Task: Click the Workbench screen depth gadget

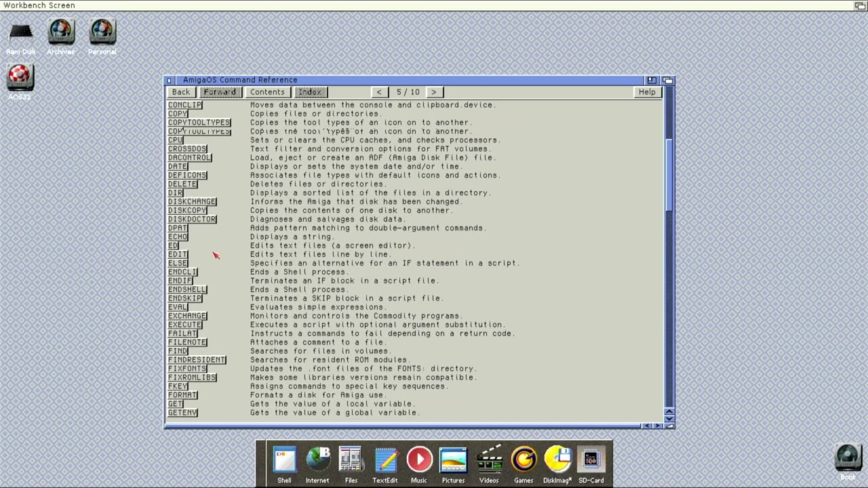Action: (x=860, y=5)
